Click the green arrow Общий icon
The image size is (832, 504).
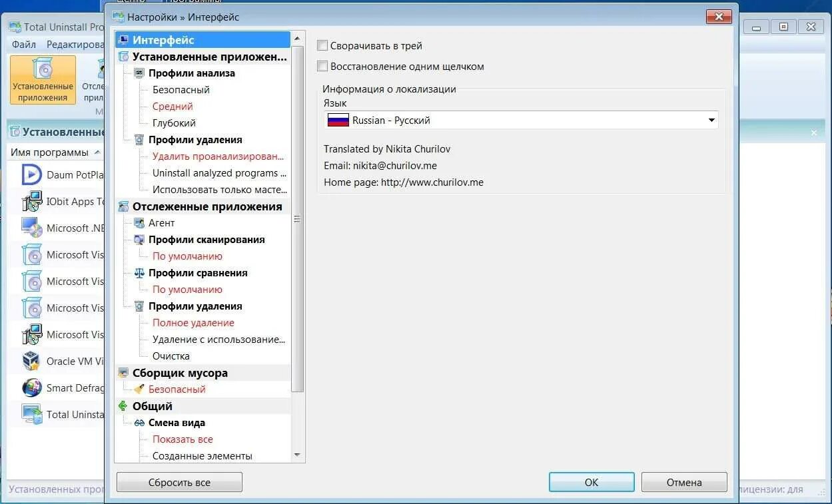(x=123, y=406)
